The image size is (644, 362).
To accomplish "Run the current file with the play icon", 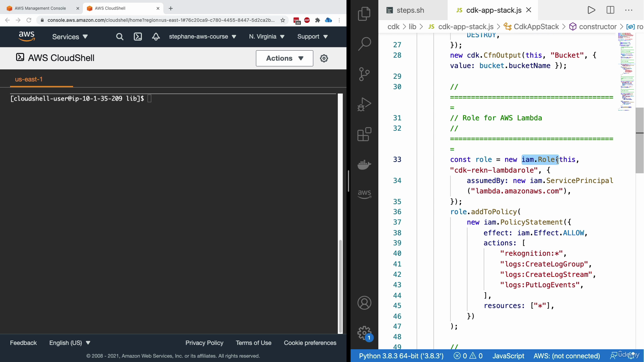I will pos(591,10).
